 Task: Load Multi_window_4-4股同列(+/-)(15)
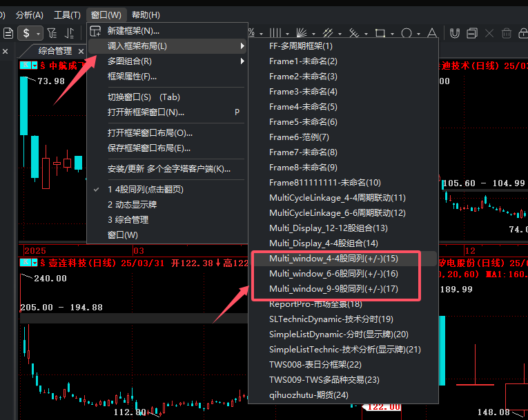pyautogui.click(x=344, y=259)
